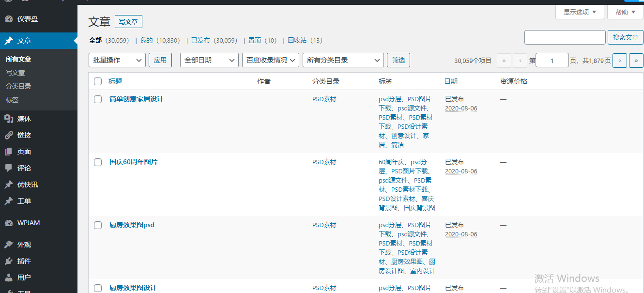Expand the 全部日期 date filter dropdown
This screenshot has height=293, width=644.
(209, 60)
